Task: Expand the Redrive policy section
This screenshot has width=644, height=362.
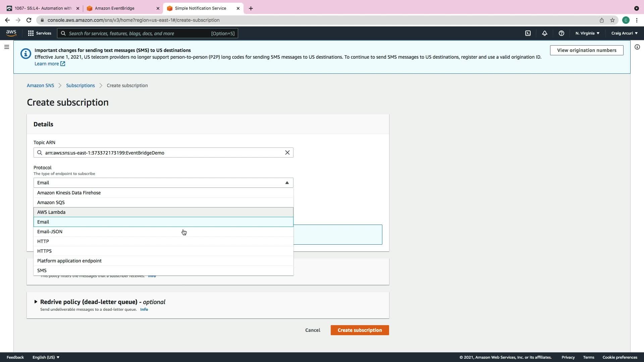Action: click(36, 302)
